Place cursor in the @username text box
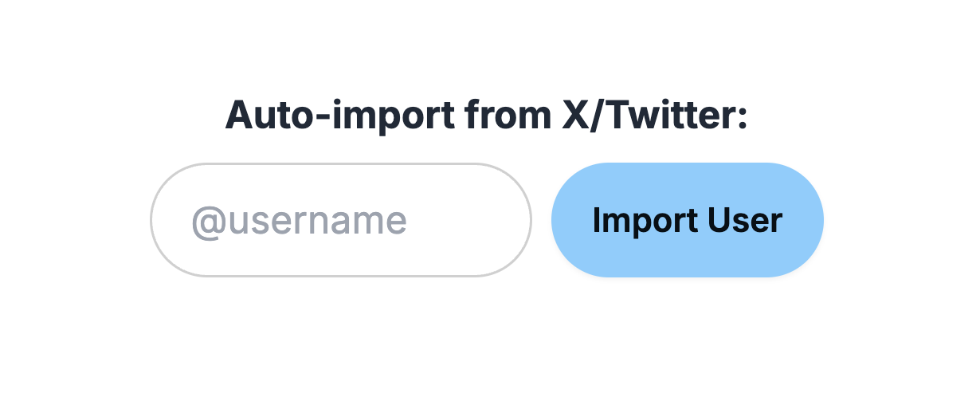Image resolution: width=980 pixels, height=397 pixels. 341,220
